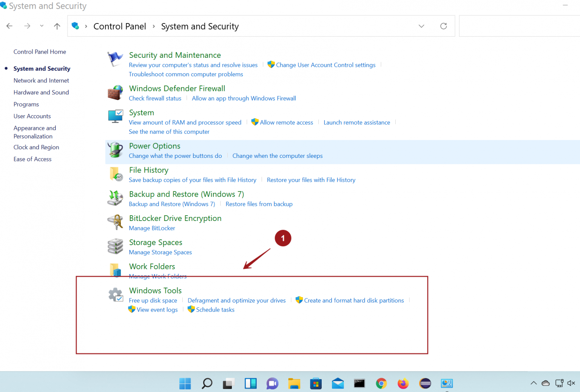The image size is (580, 392).
Task: Select Network and Internet in the sidebar
Action: click(x=41, y=80)
